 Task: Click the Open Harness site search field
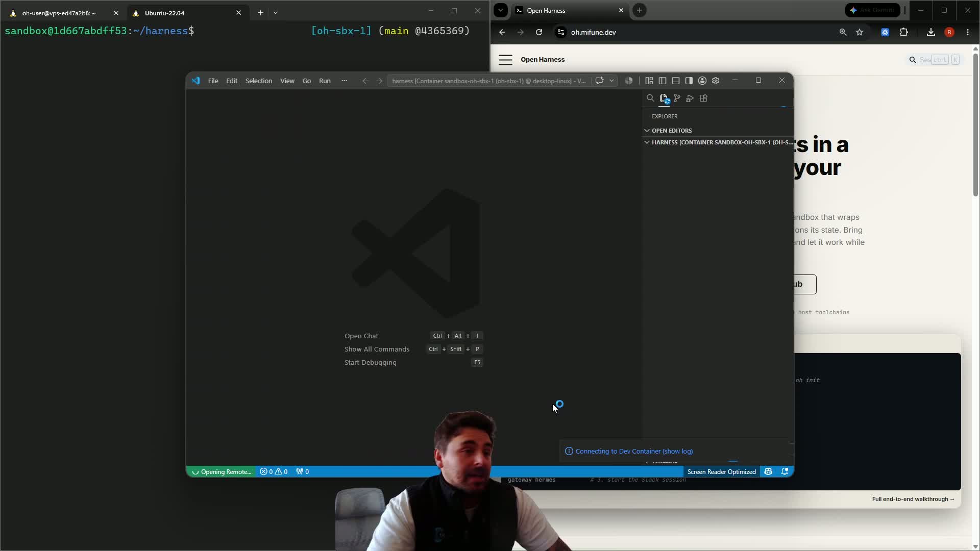coord(934,60)
